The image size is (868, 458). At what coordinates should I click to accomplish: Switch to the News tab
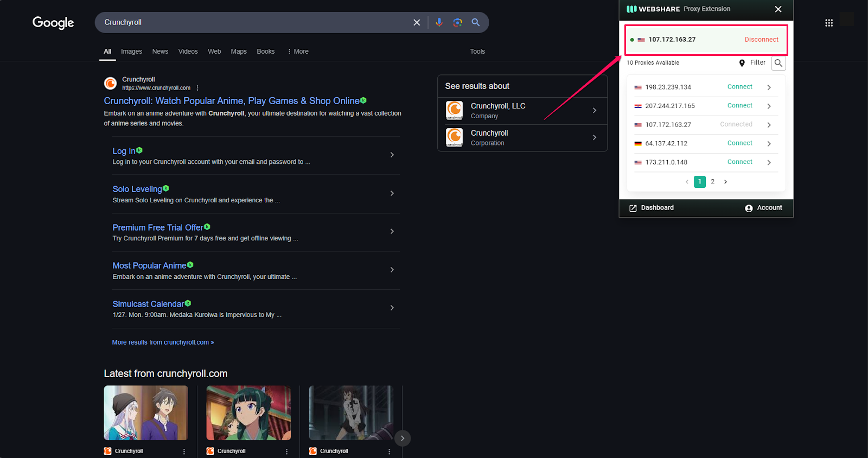(160, 52)
